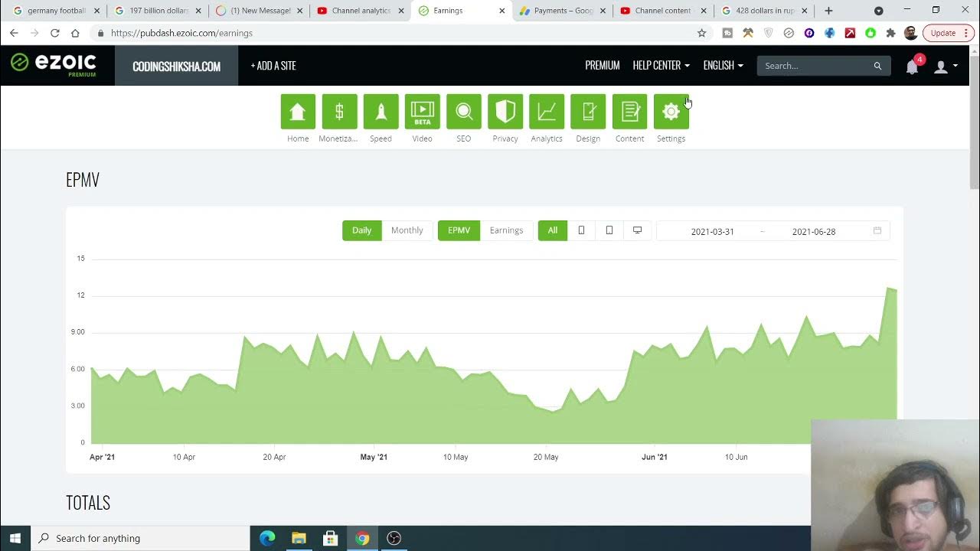Image resolution: width=980 pixels, height=551 pixels.
Task: Open the English language dropdown
Action: pos(723,66)
